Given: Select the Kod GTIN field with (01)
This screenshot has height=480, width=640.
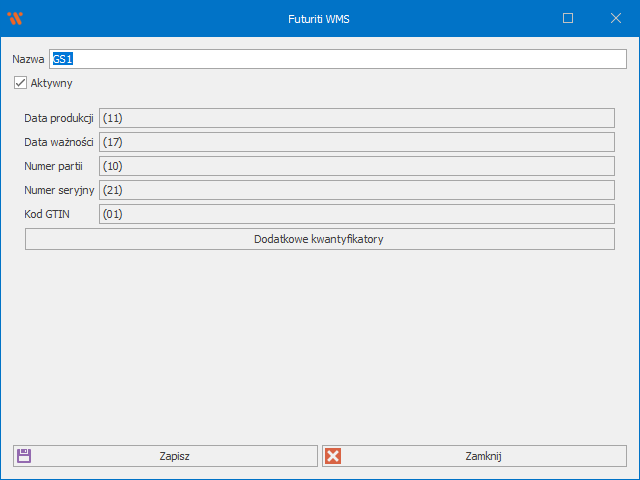Looking at the screenshot, I should point(356,214).
